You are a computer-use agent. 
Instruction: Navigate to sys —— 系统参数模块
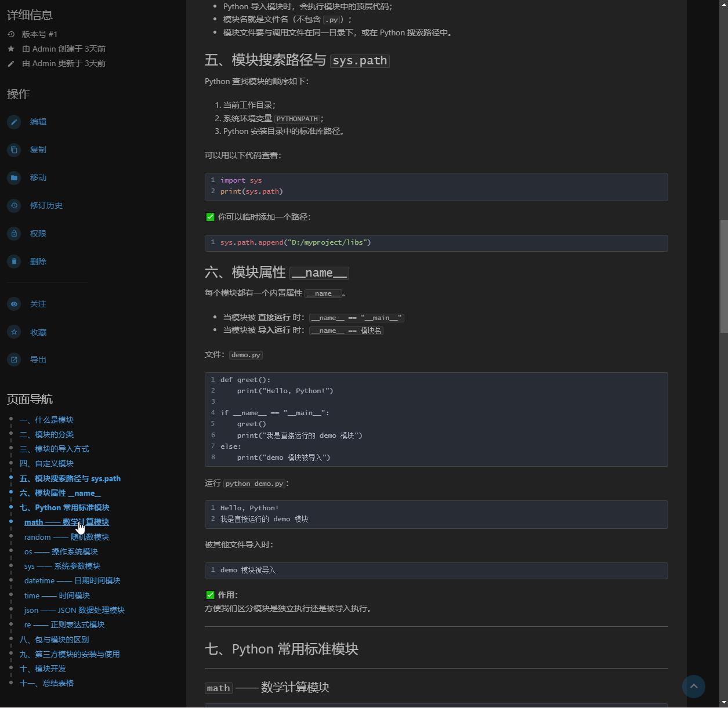(62, 566)
